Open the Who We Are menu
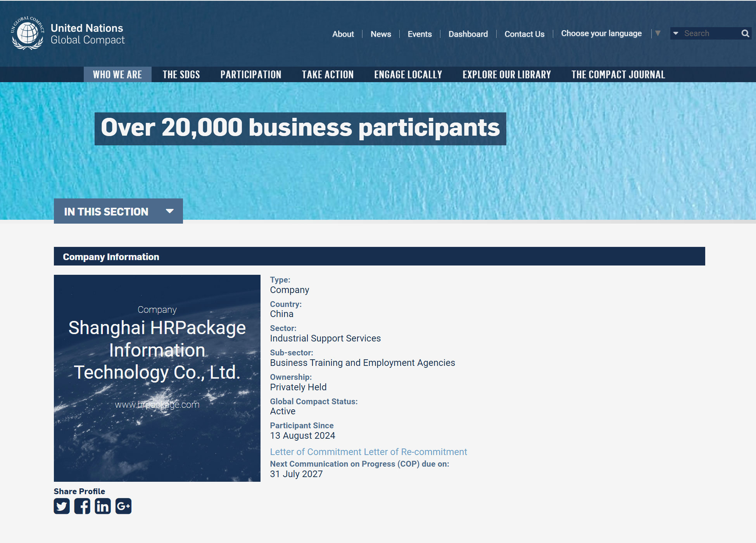Screen dimensions: 756x543 [117, 74]
